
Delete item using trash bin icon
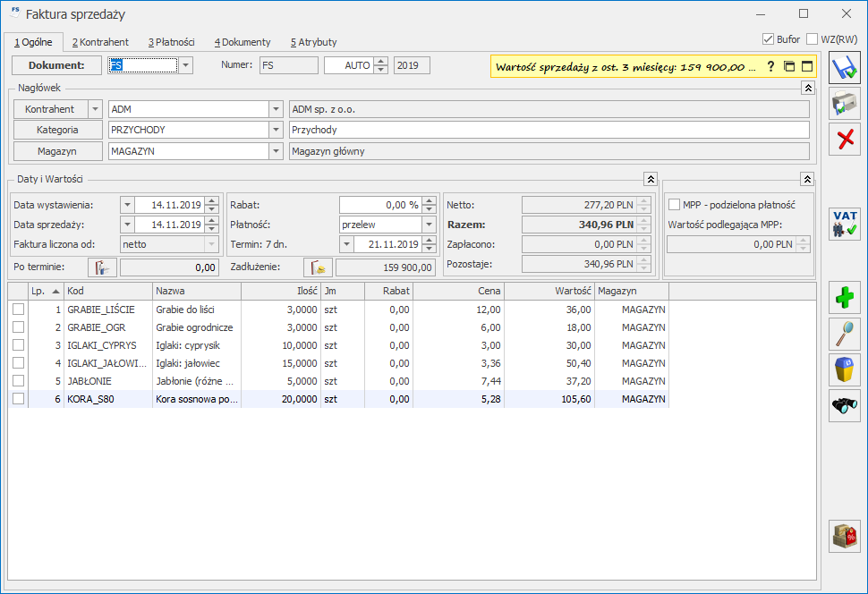click(x=845, y=369)
